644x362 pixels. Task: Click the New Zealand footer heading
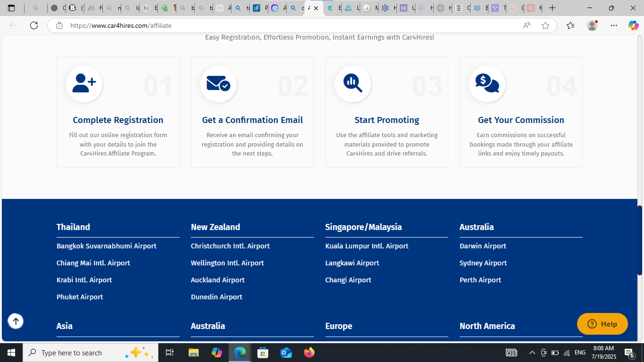click(x=215, y=227)
